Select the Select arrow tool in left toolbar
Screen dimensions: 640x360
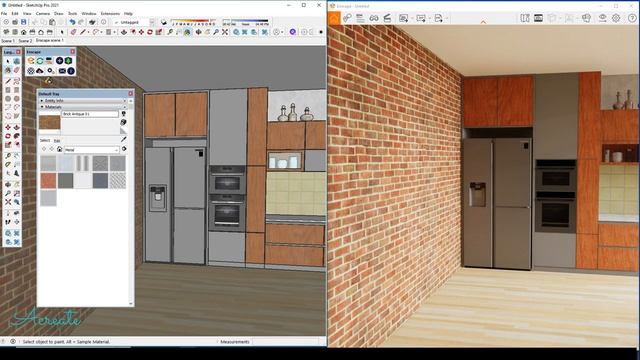pyautogui.click(x=8, y=61)
